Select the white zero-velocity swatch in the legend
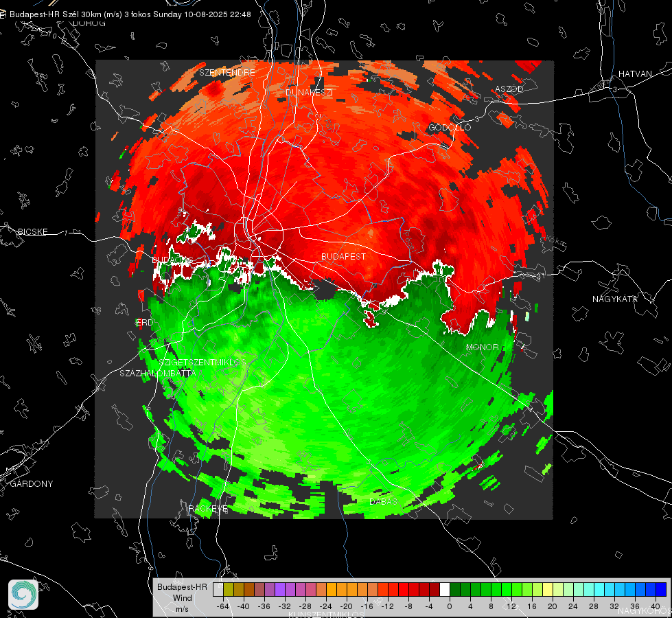This screenshot has width=672, height=618. (x=445, y=590)
